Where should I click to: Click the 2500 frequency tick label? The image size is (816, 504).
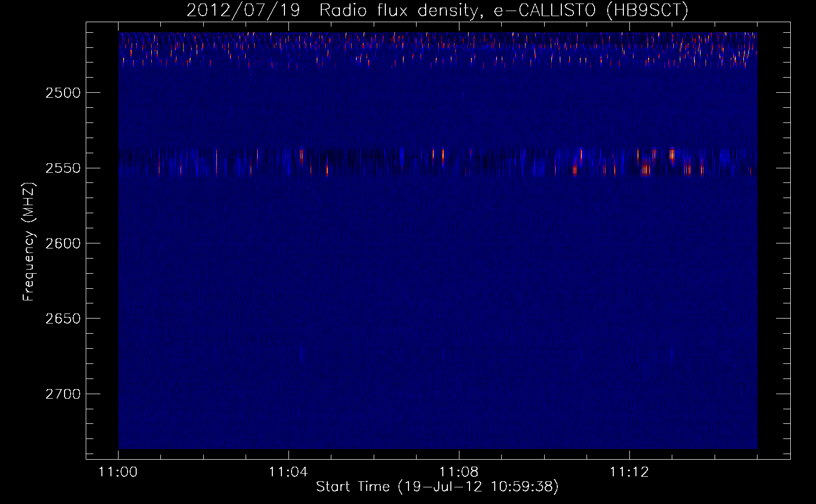tap(63, 93)
